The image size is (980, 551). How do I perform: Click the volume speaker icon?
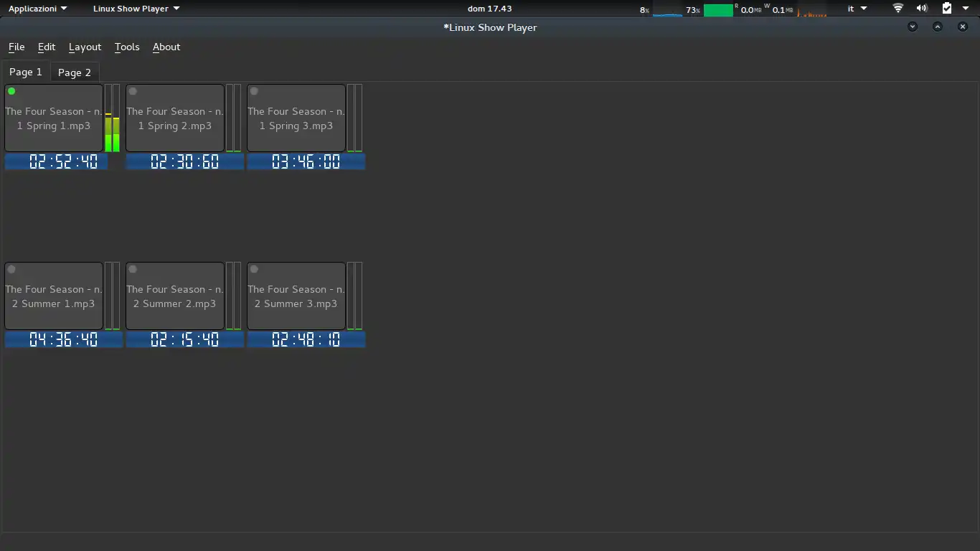(x=922, y=9)
